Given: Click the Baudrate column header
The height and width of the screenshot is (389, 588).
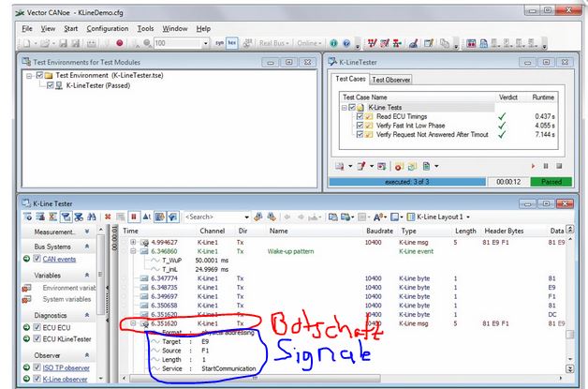Looking at the screenshot, I should [379, 231].
